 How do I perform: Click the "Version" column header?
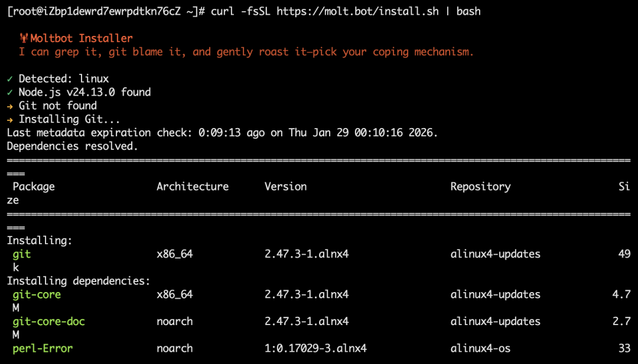286,186
